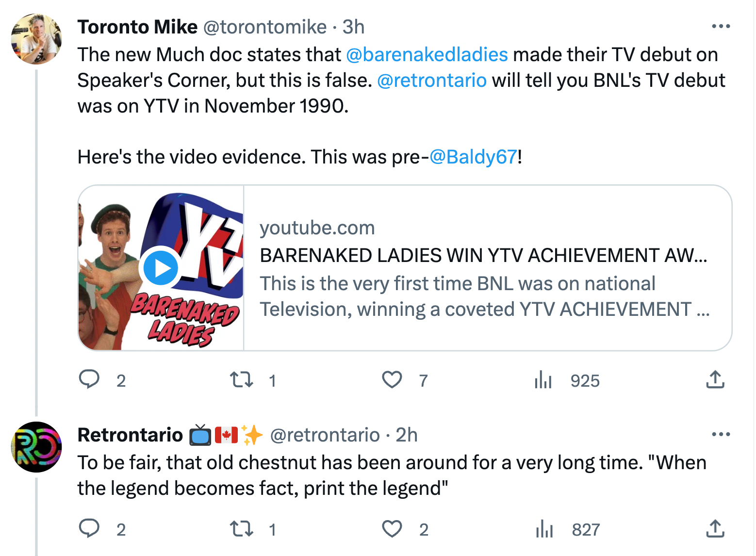Image resolution: width=756 pixels, height=556 pixels.
Task: View analytics for Toronto Mike's tweet
Action: click(543, 380)
